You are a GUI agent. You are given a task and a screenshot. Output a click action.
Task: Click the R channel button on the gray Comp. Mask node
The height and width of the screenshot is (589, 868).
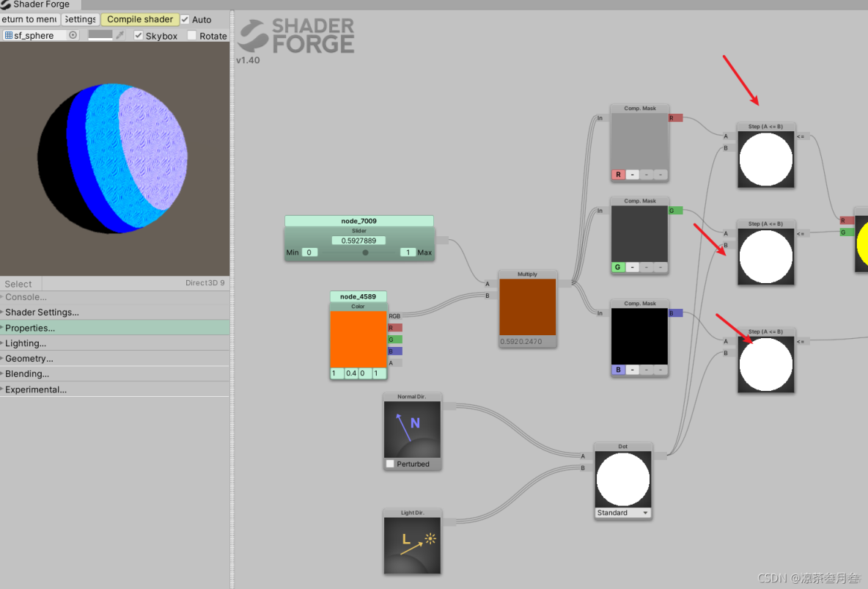click(618, 175)
